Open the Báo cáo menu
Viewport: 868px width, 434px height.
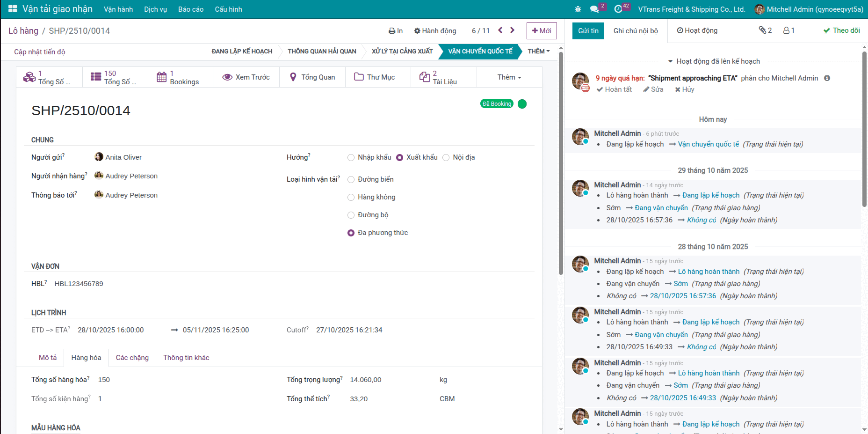click(x=190, y=9)
